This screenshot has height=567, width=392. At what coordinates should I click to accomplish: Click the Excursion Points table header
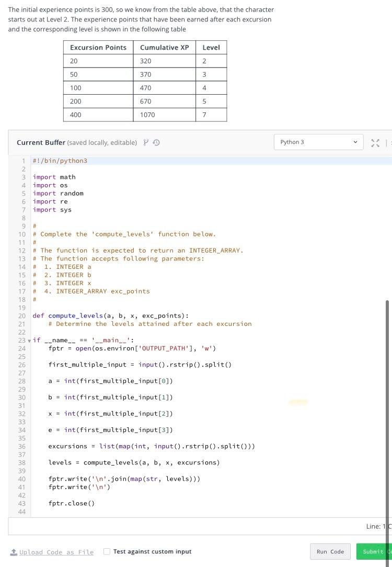click(x=98, y=48)
